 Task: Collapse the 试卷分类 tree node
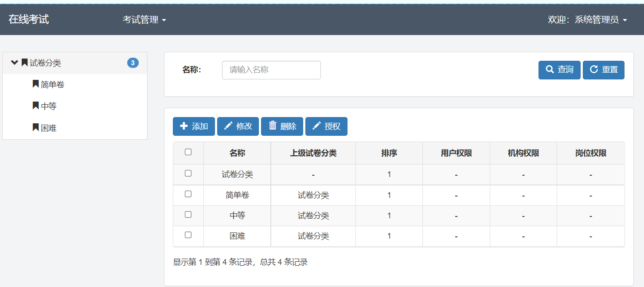tap(14, 63)
